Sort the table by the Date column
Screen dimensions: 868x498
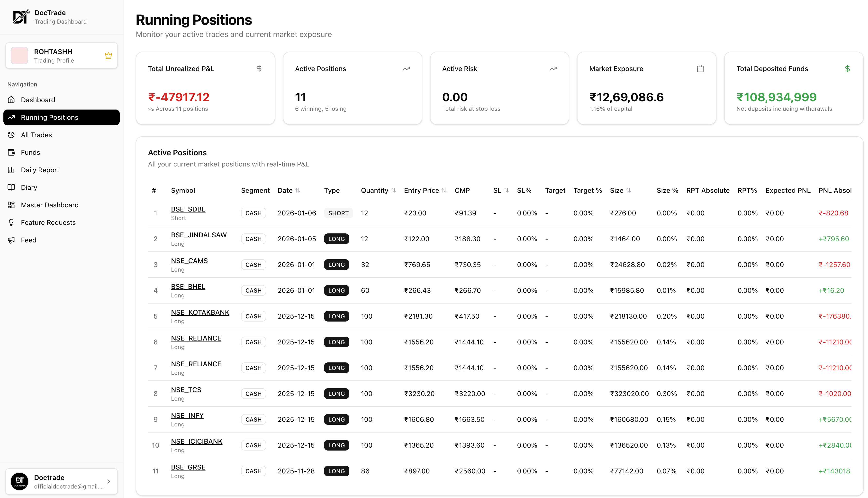click(298, 191)
